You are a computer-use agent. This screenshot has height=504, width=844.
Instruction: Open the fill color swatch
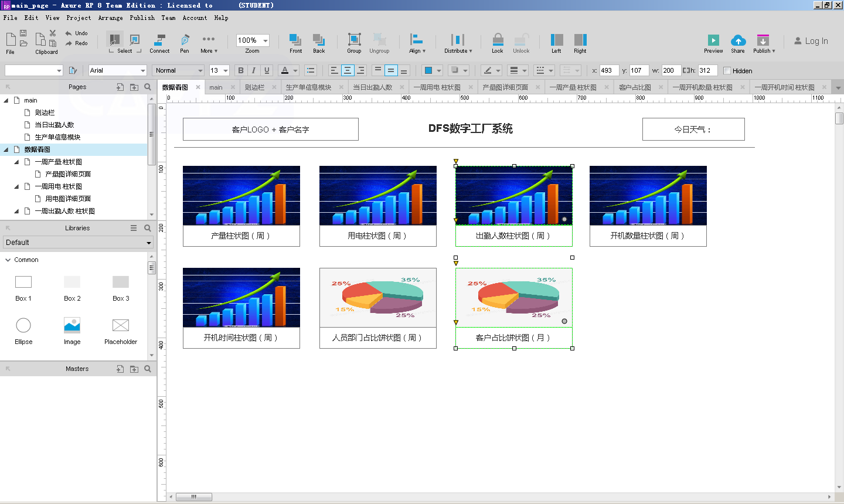tap(428, 70)
